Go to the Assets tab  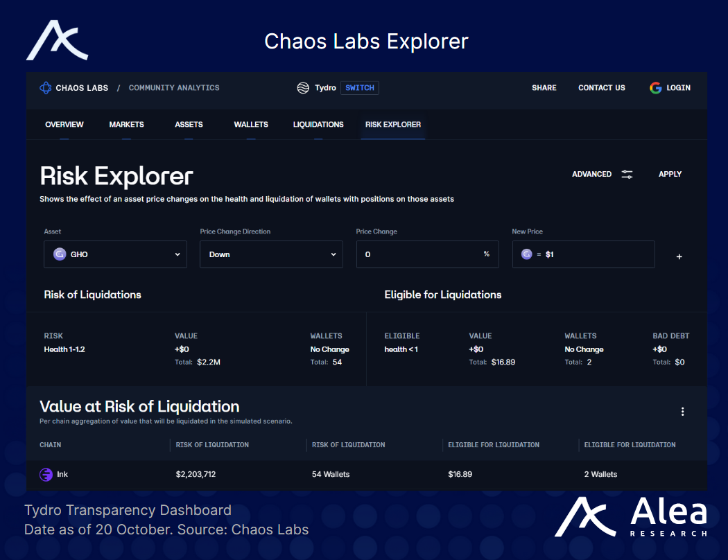pos(189,124)
